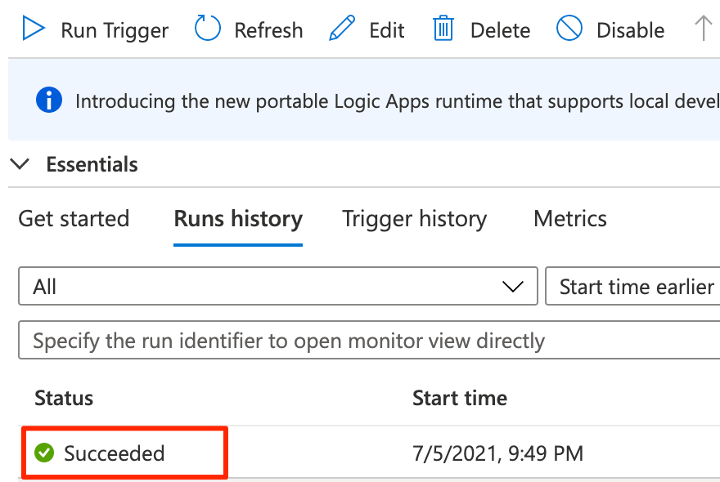Click the blue info icon in banner
This screenshot has width=720, height=482.
pos(49,100)
